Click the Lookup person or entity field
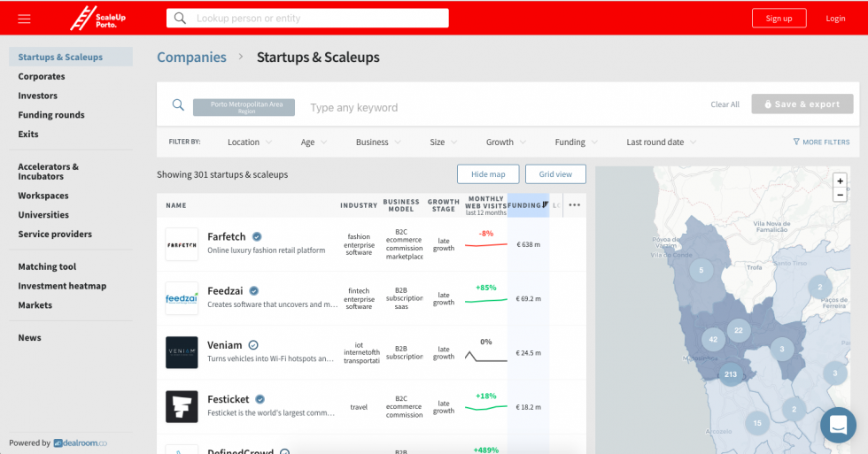This screenshot has height=454, width=868. [x=308, y=19]
